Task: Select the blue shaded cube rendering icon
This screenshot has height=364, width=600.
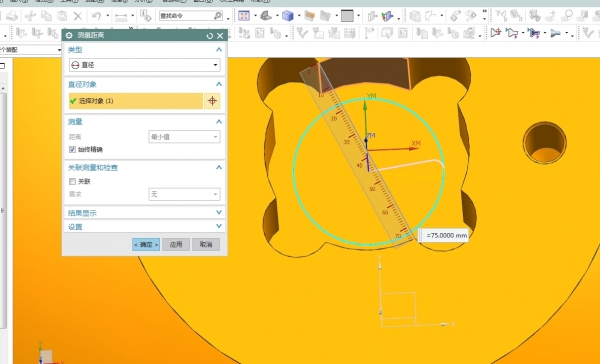Action: [287, 16]
